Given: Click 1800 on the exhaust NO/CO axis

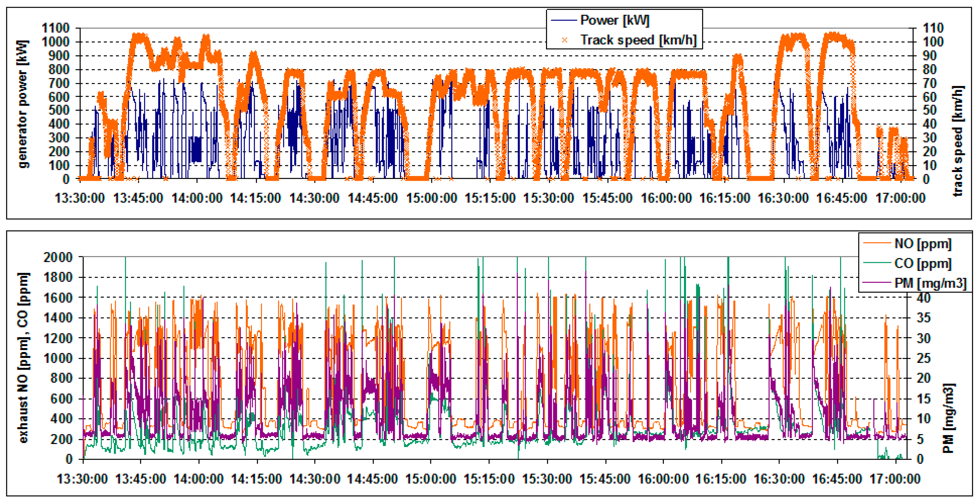Looking at the screenshot, I should (x=58, y=277).
